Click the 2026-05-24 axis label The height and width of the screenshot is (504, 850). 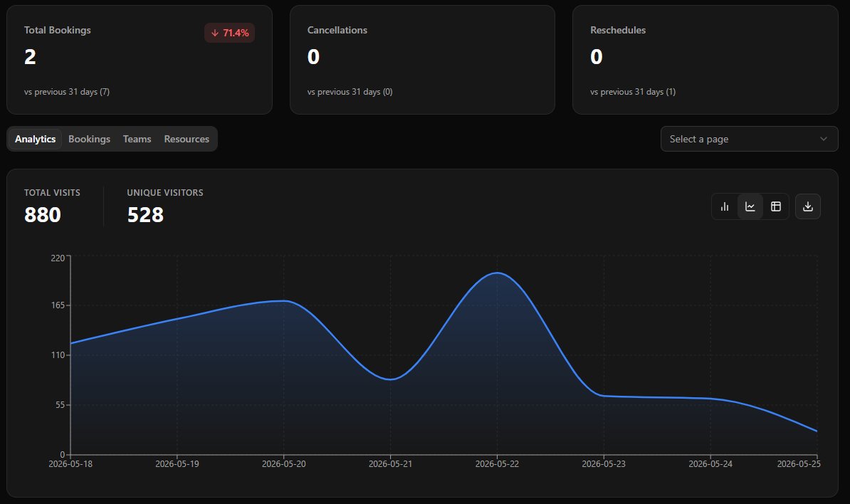click(710, 464)
